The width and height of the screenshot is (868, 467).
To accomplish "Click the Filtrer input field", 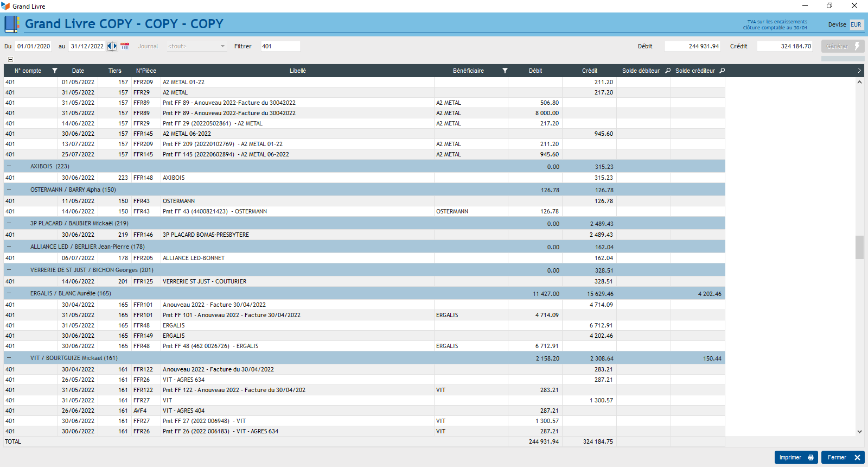I will point(279,46).
